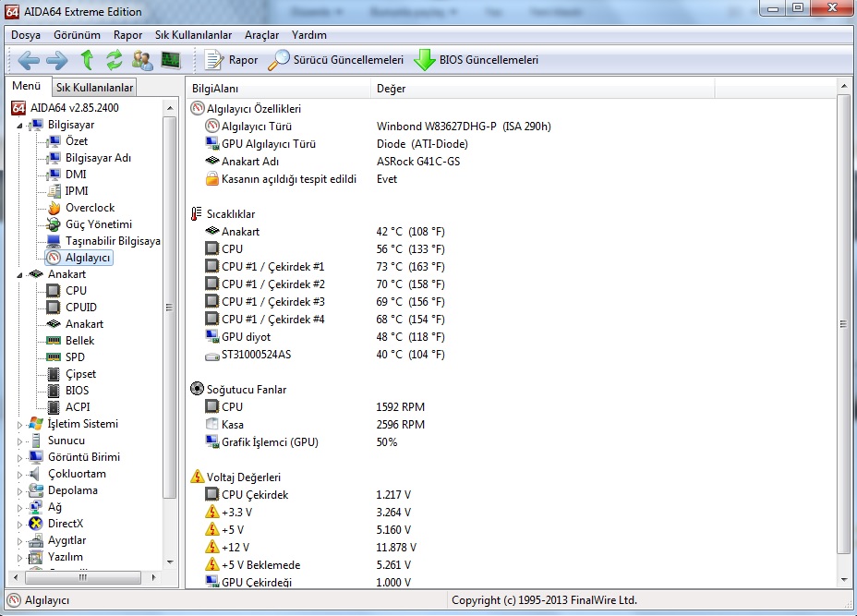Open the Sık Kullanılanlar menu

(x=194, y=35)
